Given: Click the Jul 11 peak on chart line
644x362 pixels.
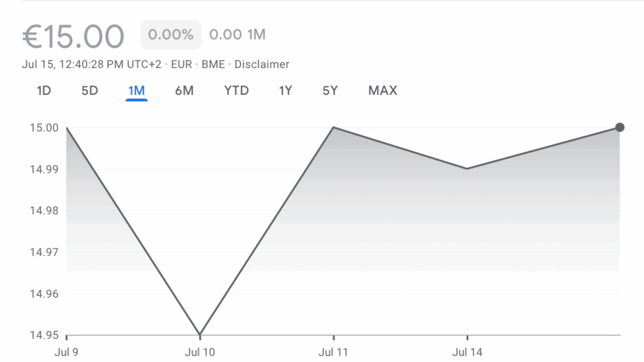Looking at the screenshot, I should (x=334, y=127).
